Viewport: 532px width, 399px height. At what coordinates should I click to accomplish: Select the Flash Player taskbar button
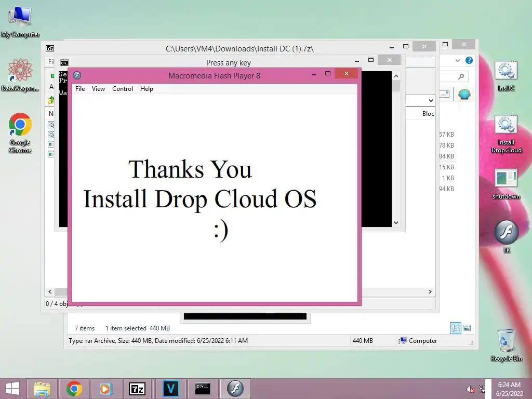click(235, 389)
